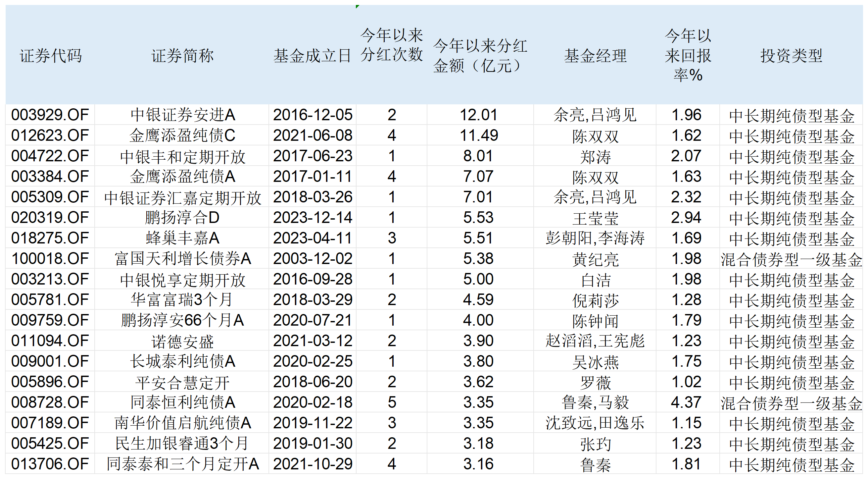Select date cell 2021-10-29

[313, 464]
